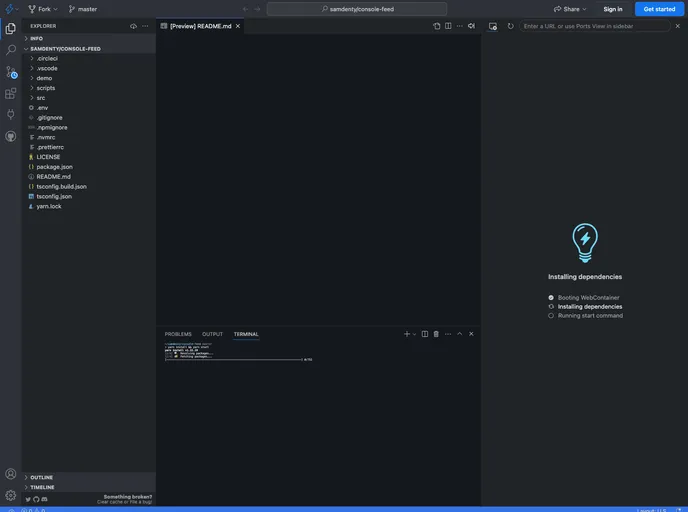
Task: Expand the .circleci folder
Action: pyautogui.click(x=89, y=58)
